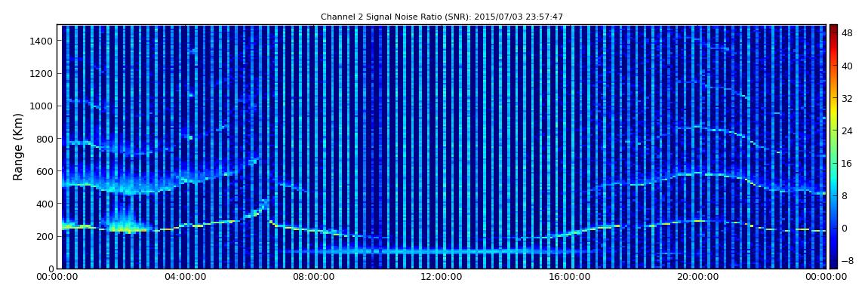
Task: Click the 1200 range tick label
Action: coord(42,74)
